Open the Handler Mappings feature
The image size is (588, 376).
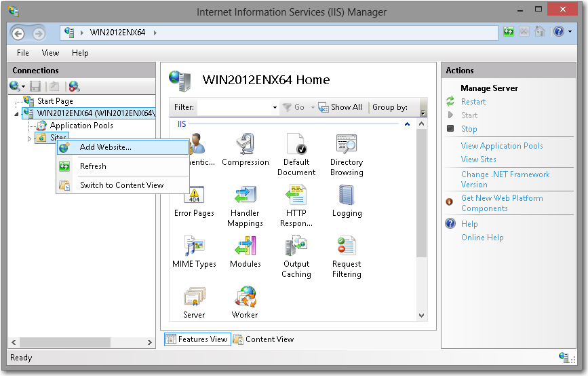pos(245,206)
